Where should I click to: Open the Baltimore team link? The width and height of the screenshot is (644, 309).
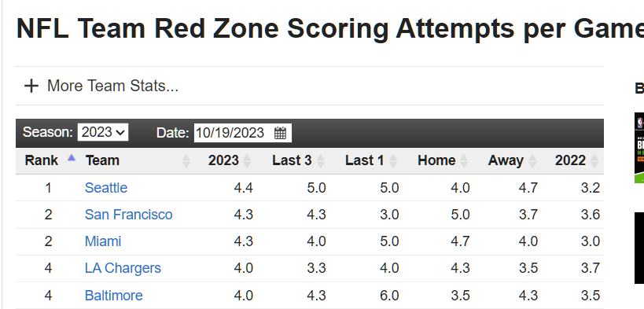[x=114, y=296]
